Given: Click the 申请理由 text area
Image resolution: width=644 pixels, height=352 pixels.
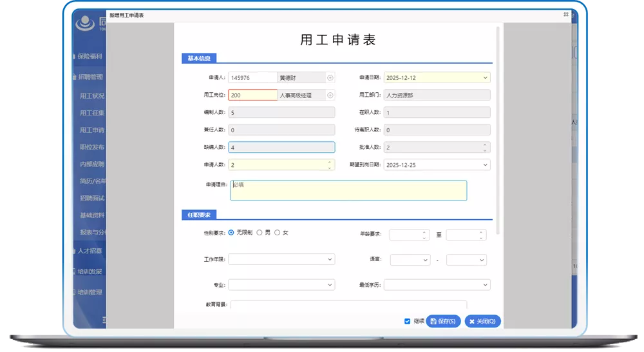Looking at the screenshot, I should click(x=348, y=190).
